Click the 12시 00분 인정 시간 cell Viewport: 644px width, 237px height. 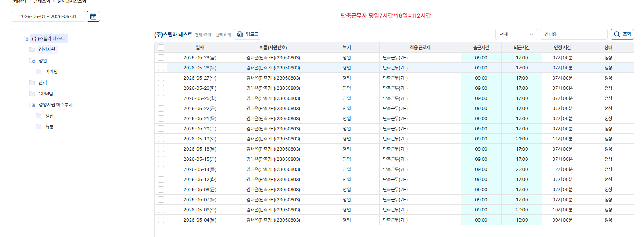(562, 169)
